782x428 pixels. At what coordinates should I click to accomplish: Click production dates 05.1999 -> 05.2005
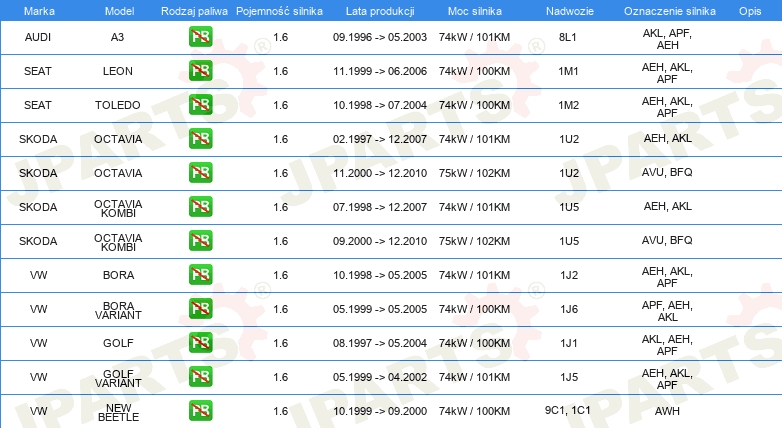380,309
